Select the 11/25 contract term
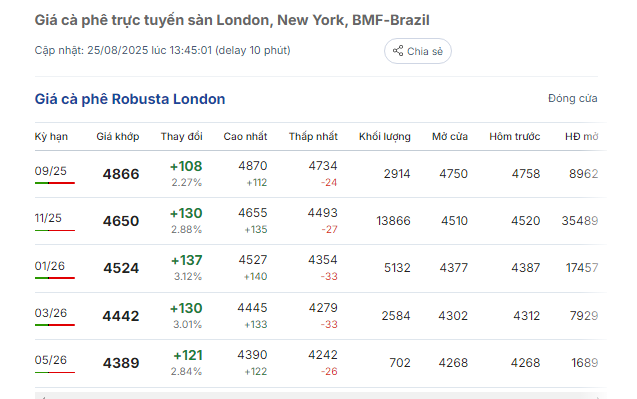This screenshot has height=399, width=637. 48,218
